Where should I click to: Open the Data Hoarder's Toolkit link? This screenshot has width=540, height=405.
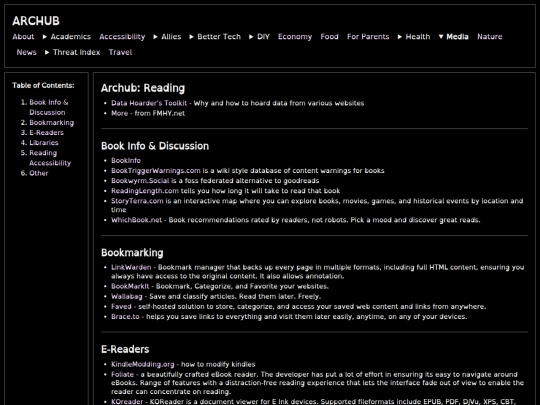click(149, 103)
